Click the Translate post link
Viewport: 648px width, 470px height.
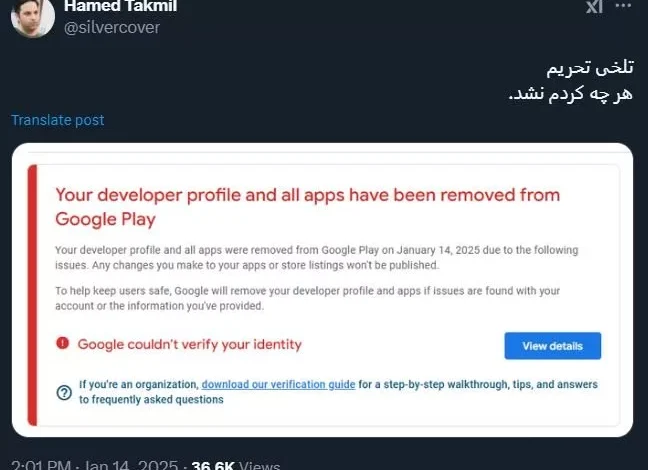tap(57, 120)
